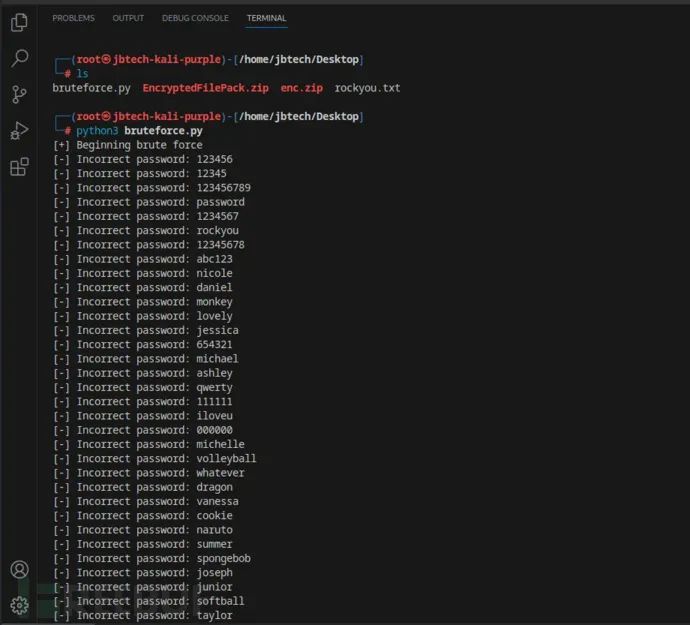Screen dimensions: 690x625
Task: Switch to the DEBUG CONSOLE tab
Action: (195, 18)
